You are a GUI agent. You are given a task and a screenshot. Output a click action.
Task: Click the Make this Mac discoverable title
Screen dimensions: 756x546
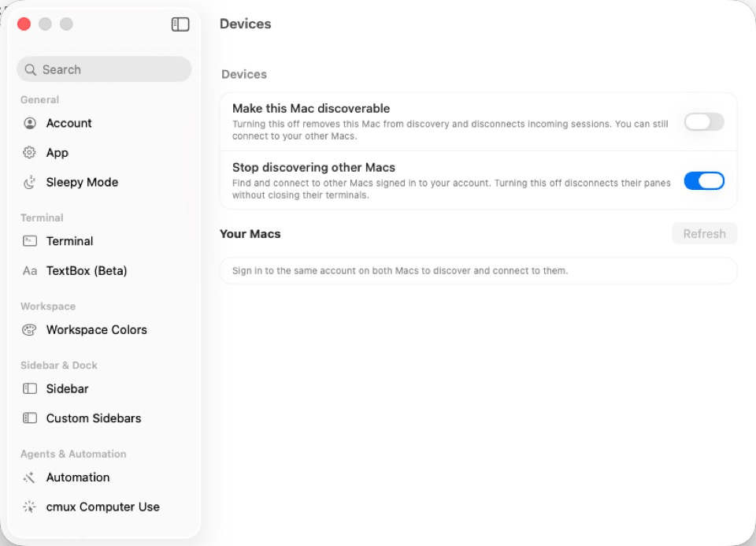click(311, 109)
